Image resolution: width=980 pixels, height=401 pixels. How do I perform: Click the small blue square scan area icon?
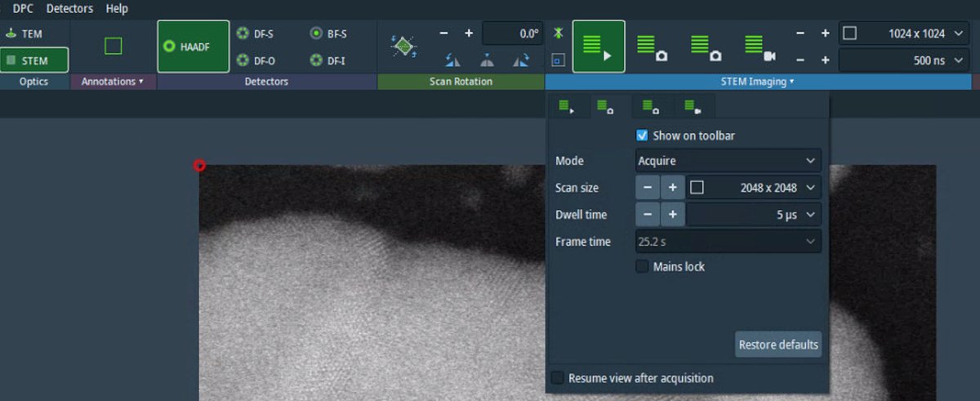point(558,60)
